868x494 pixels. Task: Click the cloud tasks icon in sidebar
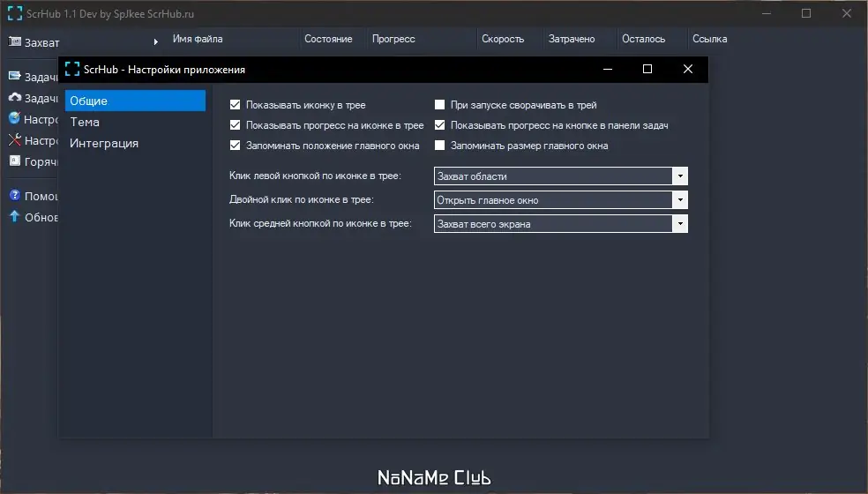[15, 97]
